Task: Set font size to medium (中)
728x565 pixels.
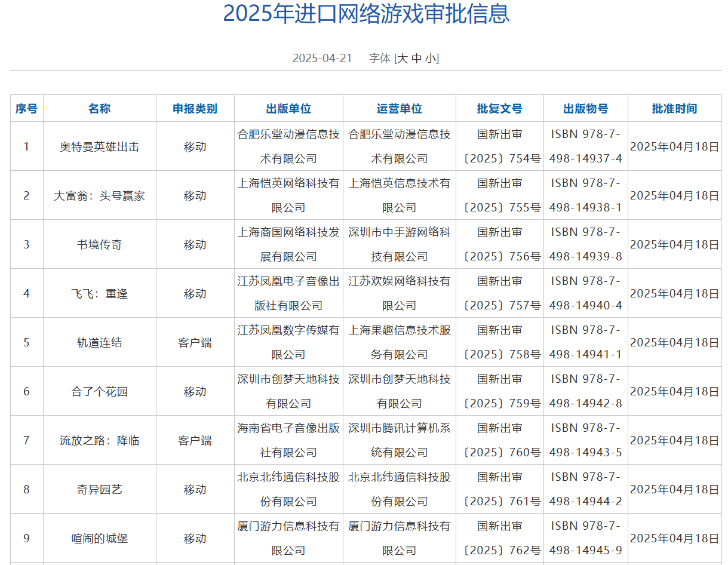Action: click(x=417, y=58)
